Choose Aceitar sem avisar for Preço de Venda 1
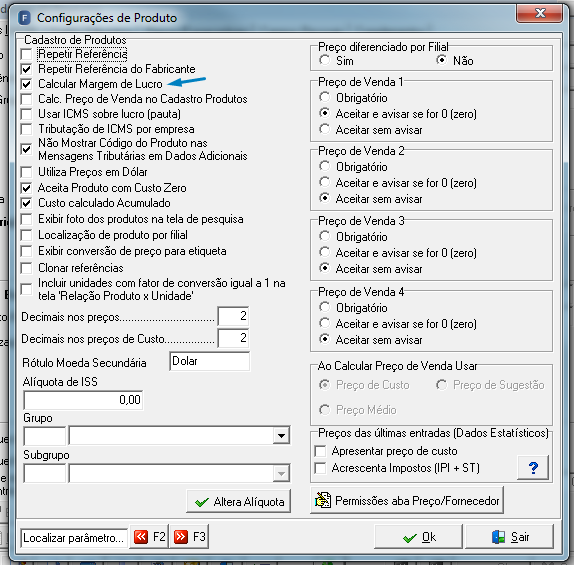 coord(324,129)
